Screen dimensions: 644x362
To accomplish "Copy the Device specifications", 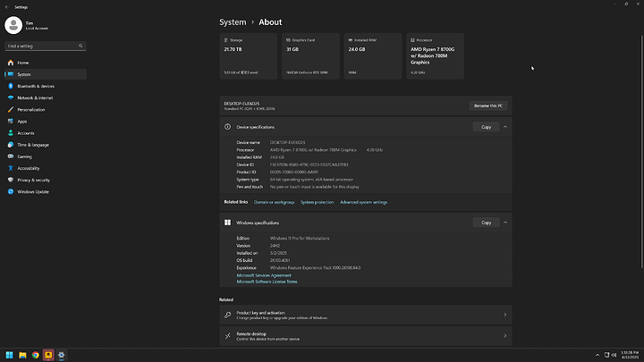I will 487,127.
